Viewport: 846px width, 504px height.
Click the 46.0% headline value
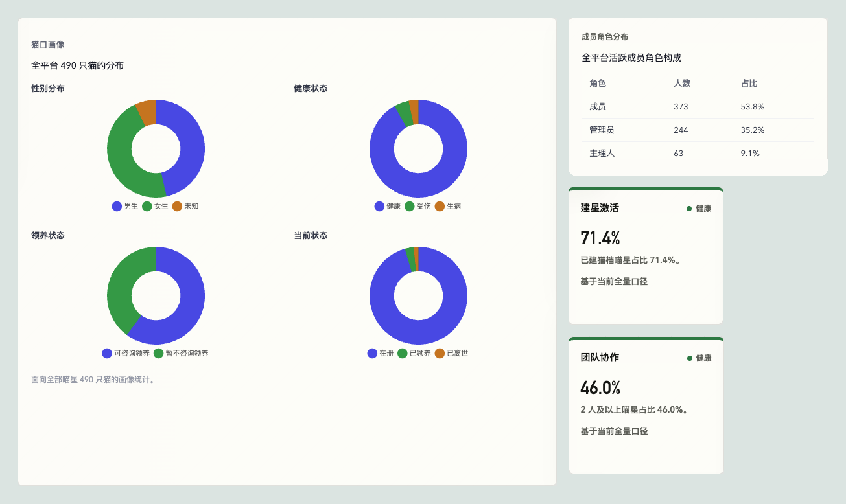[600, 387]
